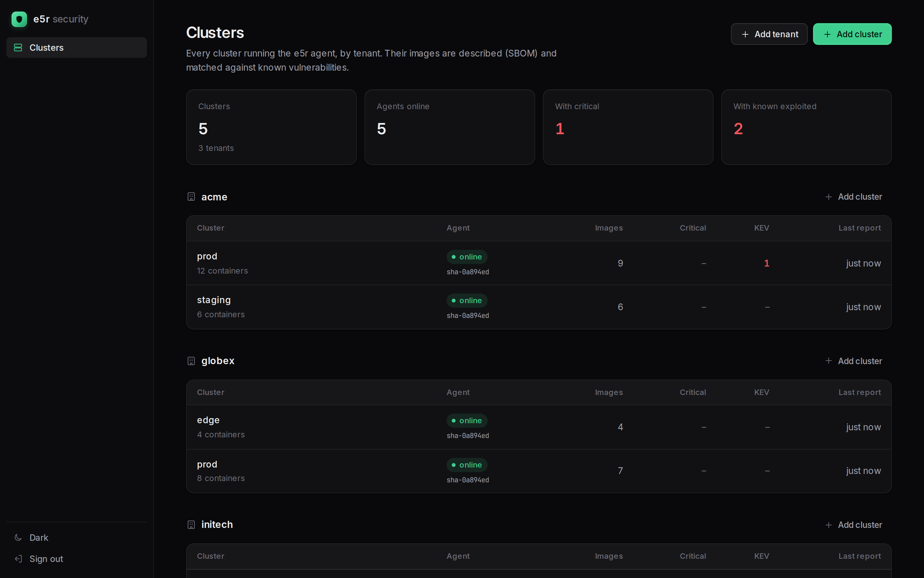Click the green Add cluster button
Viewport: 924px width, 578px height.
852,34
